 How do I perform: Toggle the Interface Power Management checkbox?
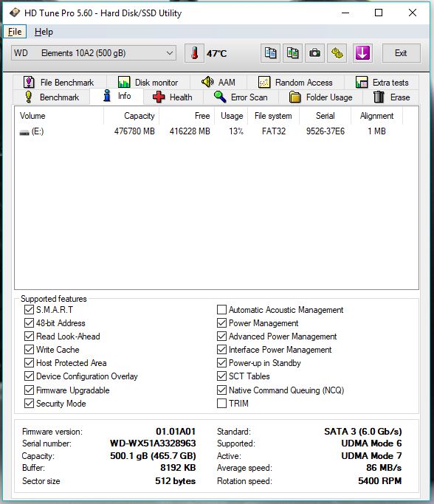click(222, 349)
